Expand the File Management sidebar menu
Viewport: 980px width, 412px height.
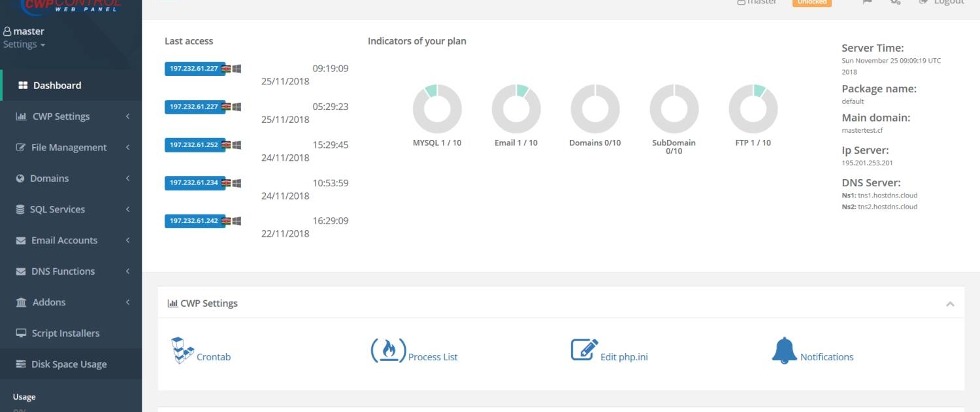(x=71, y=147)
